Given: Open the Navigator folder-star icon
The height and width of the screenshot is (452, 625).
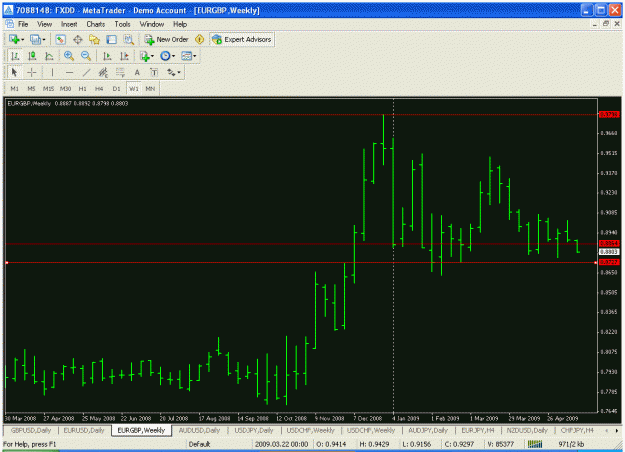Looking at the screenshot, I should point(94,39).
